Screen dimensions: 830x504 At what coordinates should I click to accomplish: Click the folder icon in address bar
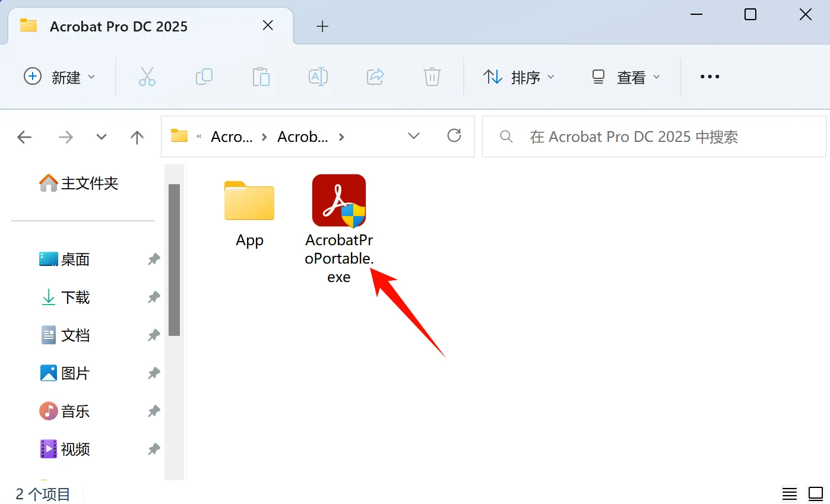(x=179, y=137)
